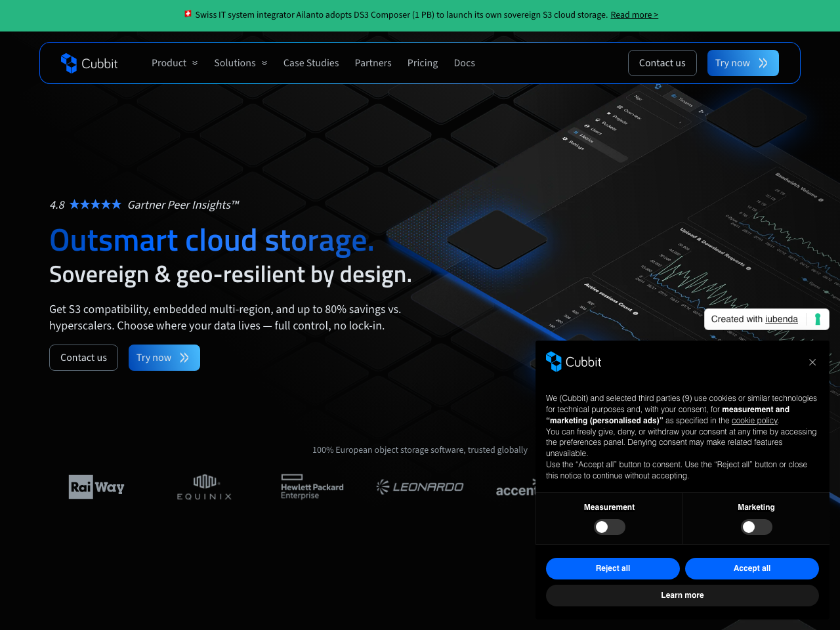Dismiss the cookie notice with the X
Screen dimensions: 840x630
(812, 362)
